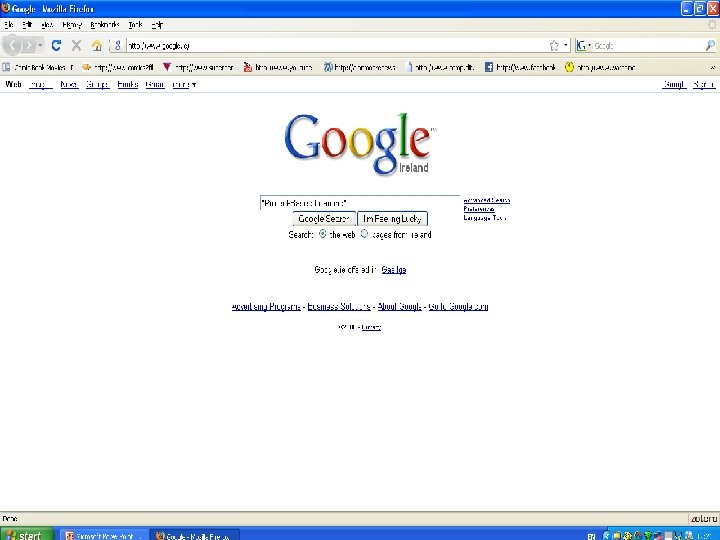The image size is (720, 540).
Task: Open the YouTube bookmark in bookmarks toolbar
Action: (x=278, y=68)
